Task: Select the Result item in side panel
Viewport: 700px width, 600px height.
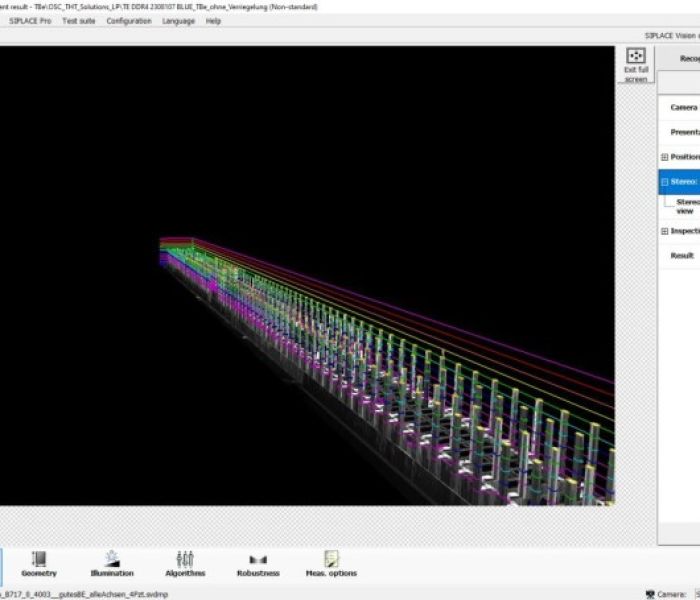Action: pyautogui.click(x=682, y=256)
